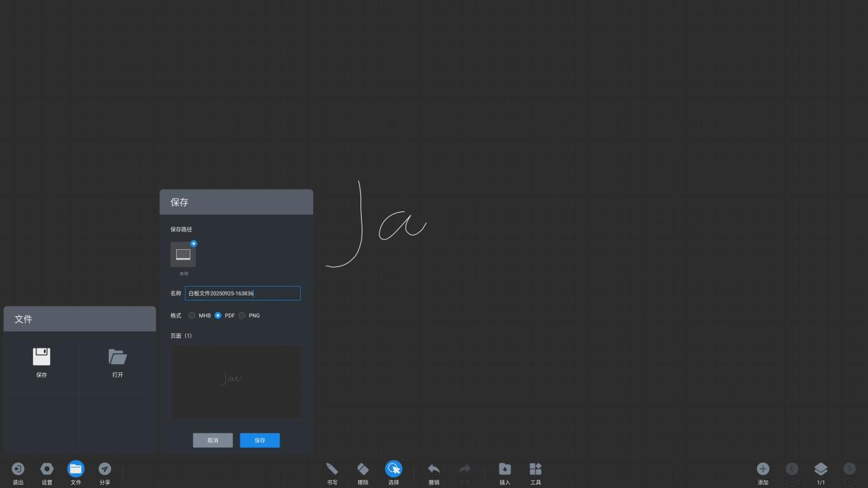The height and width of the screenshot is (488, 868).
Task: Open the 工具 tools panel
Action: pyautogui.click(x=536, y=470)
